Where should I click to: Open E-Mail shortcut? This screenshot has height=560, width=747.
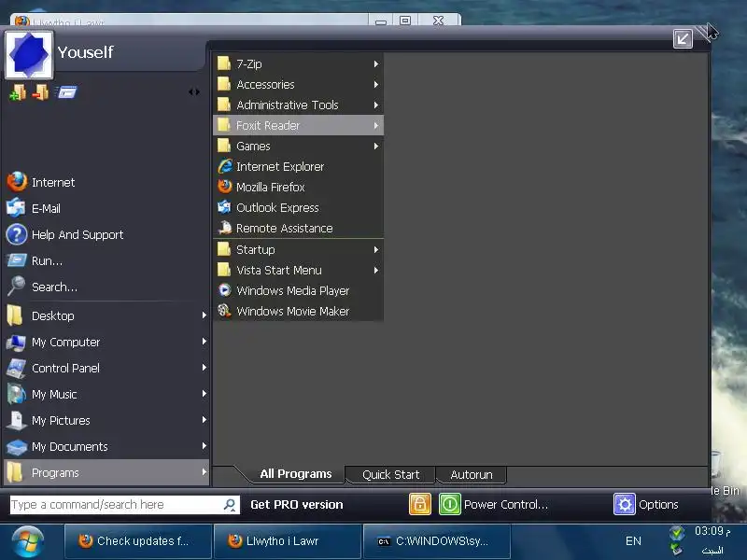(x=106, y=208)
